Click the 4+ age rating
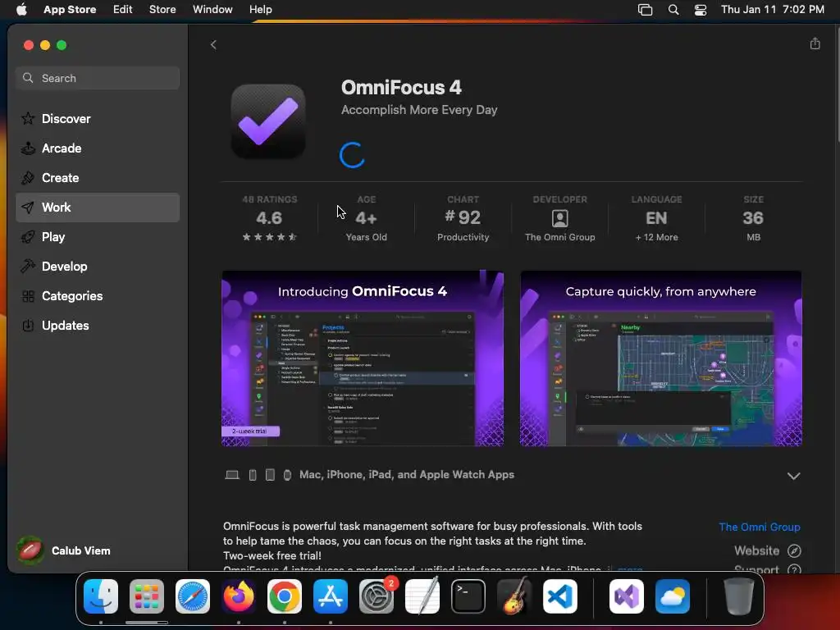The image size is (840, 630). 367,218
